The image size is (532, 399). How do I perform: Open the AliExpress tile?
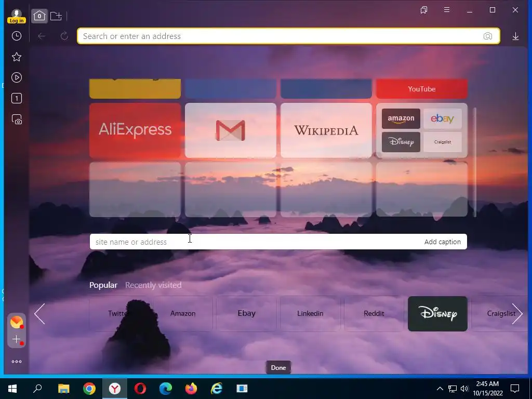pyautogui.click(x=135, y=130)
